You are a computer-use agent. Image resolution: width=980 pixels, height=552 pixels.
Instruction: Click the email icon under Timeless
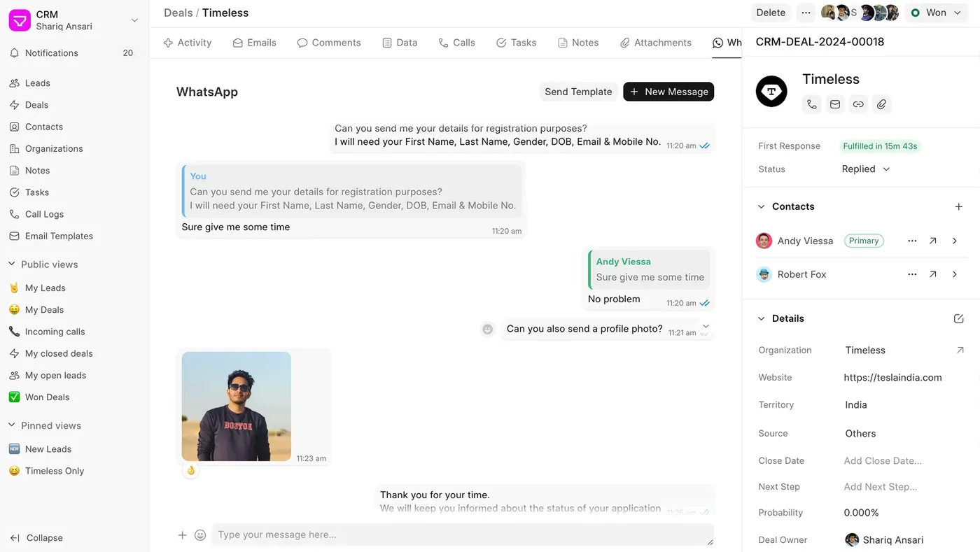tap(835, 104)
